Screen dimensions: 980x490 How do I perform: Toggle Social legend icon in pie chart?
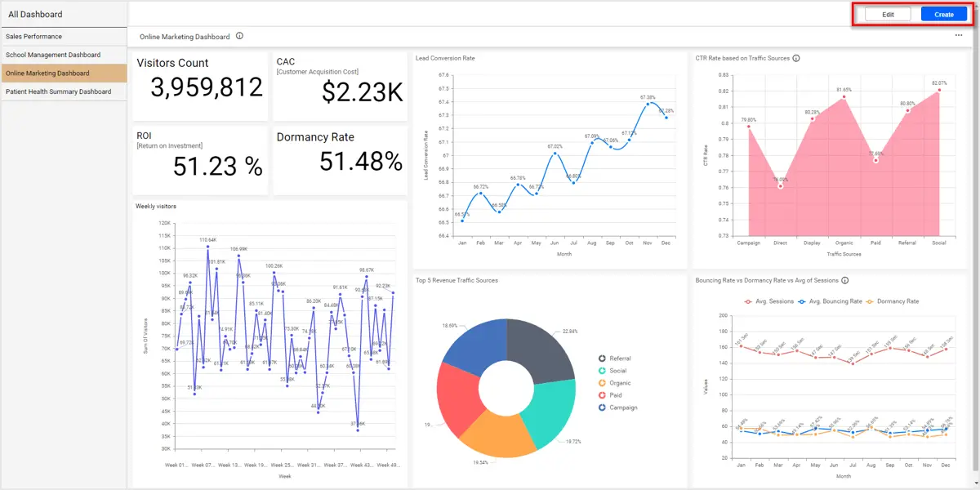(x=602, y=371)
